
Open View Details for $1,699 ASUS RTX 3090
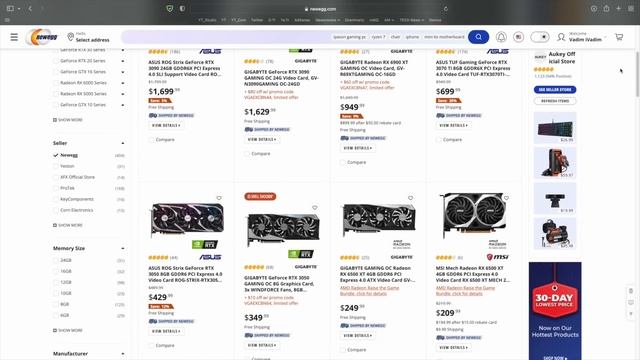tap(166, 125)
